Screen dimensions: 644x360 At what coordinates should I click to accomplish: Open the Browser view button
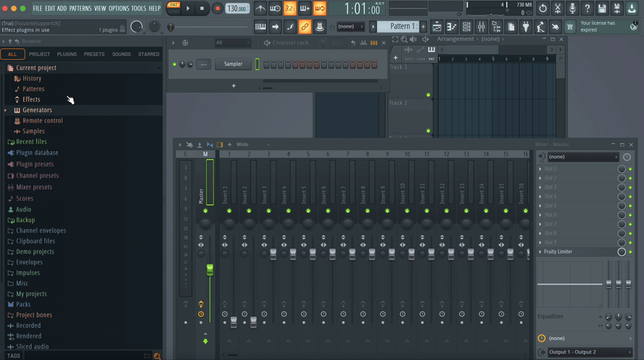pyautogui.click(x=496, y=27)
